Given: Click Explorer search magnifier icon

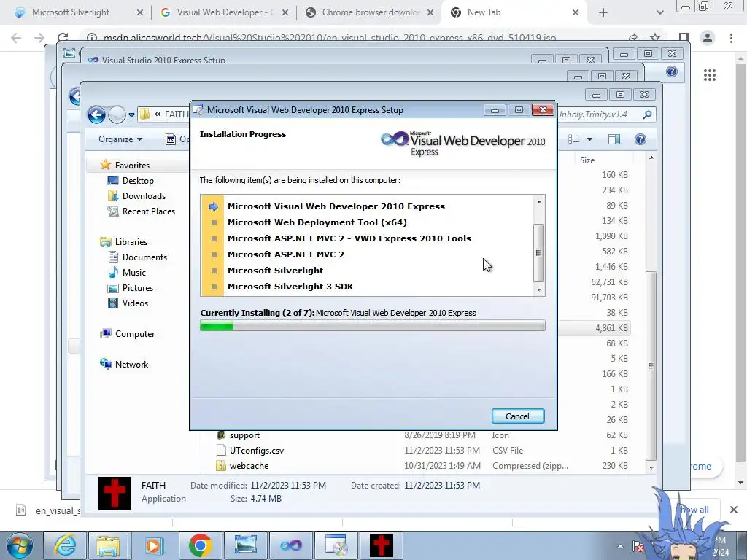Looking at the screenshot, I should pyautogui.click(x=647, y=114).
